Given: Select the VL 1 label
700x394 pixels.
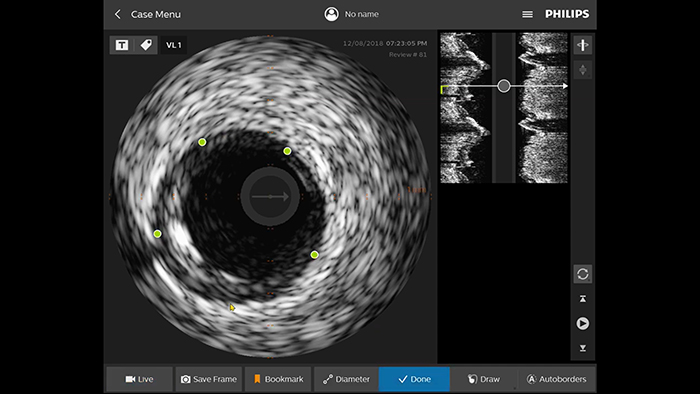Looking at the screenshot, I should 174,45.
